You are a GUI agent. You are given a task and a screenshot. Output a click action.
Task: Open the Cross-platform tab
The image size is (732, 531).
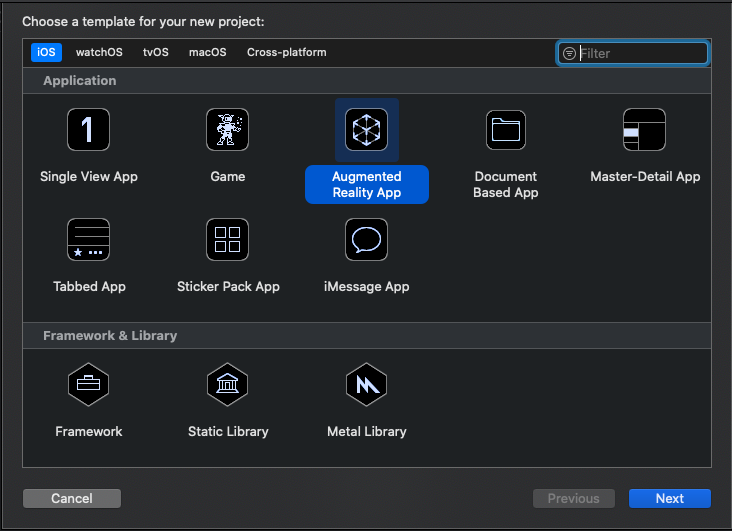(287, 52)
